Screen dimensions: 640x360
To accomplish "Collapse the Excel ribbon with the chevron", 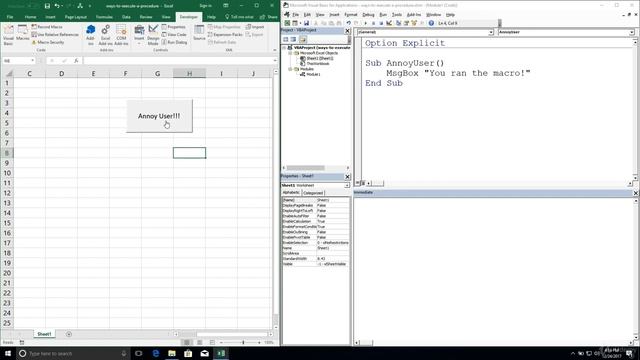I will [275, 50].
